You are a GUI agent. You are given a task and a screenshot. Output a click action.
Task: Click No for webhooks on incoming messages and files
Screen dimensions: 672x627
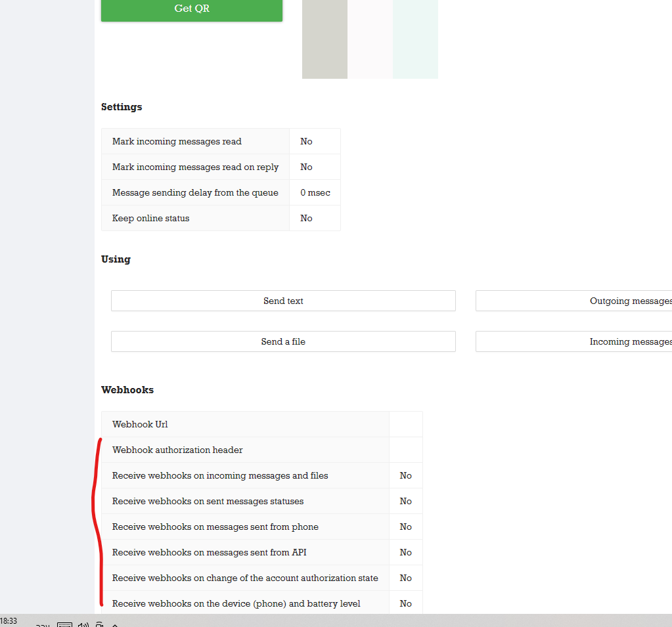coord(405,476)
